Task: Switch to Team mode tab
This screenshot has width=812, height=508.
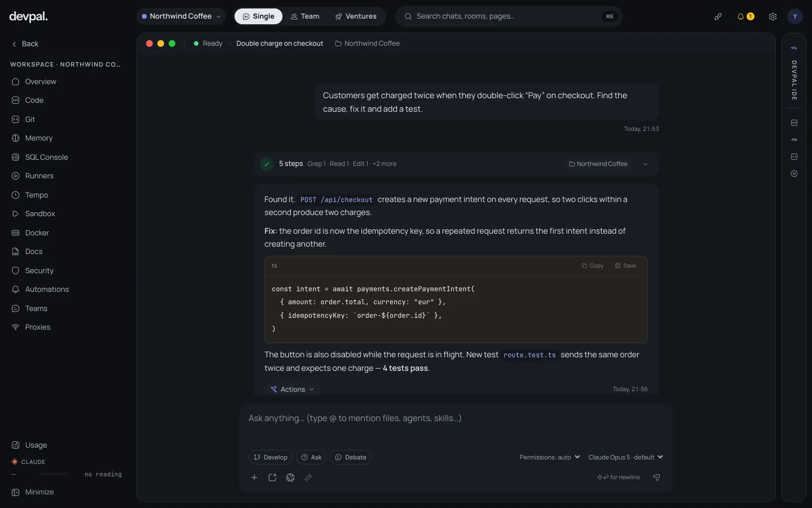Action: click(304, 16)
